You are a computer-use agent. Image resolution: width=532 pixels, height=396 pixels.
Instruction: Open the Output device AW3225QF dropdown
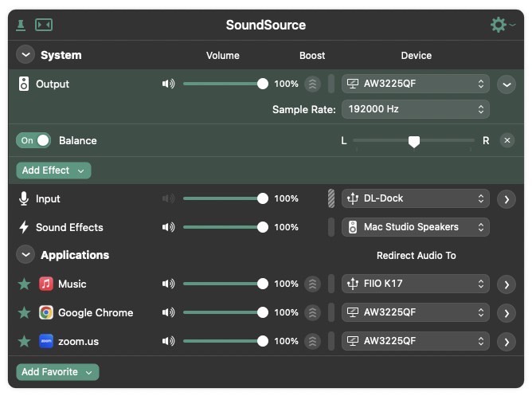415,84
